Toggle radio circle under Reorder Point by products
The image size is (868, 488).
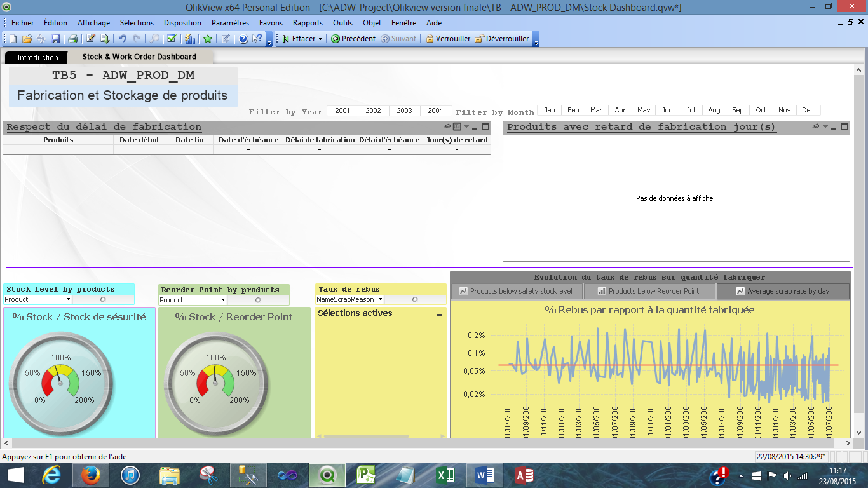pos(257,300)
